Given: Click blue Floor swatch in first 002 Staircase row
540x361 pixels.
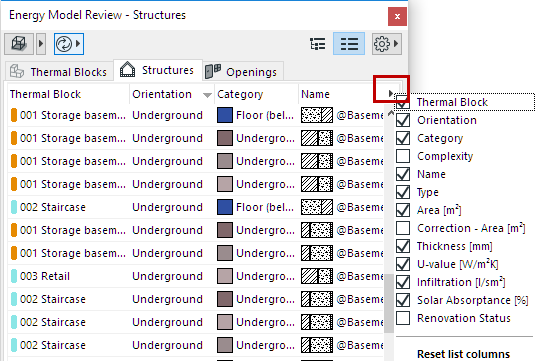Looking at the screenshot, I should pyautogui.click(x=225, y=207).
